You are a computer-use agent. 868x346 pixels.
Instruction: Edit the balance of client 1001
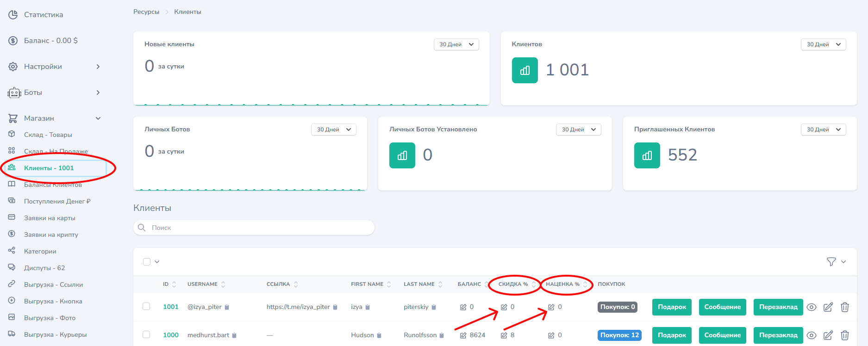pyautogui.click(x=463, y=307)
